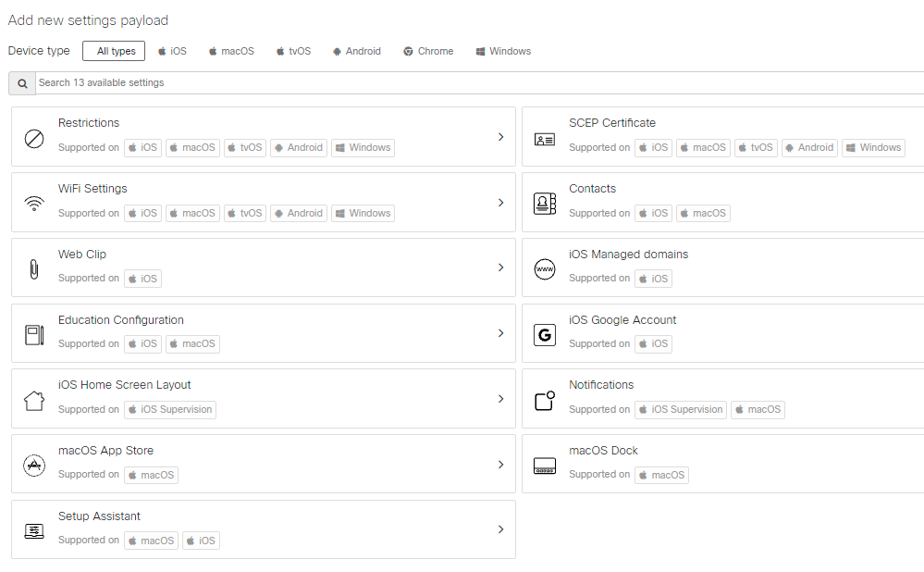This screenshot has width=924, height=572.
Task: Expand the Restrictions payload via its chevron
Action: click(x=500, y=136)
